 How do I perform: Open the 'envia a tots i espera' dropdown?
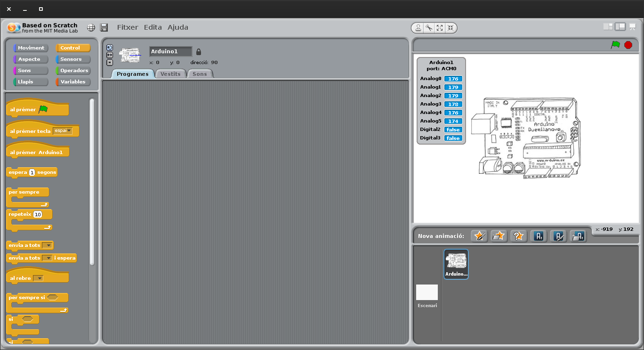pos(47,258)
